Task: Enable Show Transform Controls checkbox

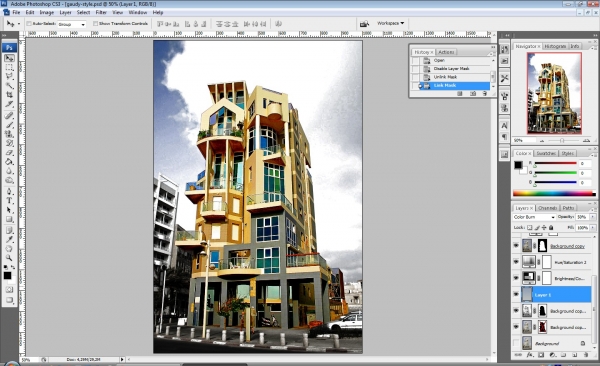Action: click(95, 24)
